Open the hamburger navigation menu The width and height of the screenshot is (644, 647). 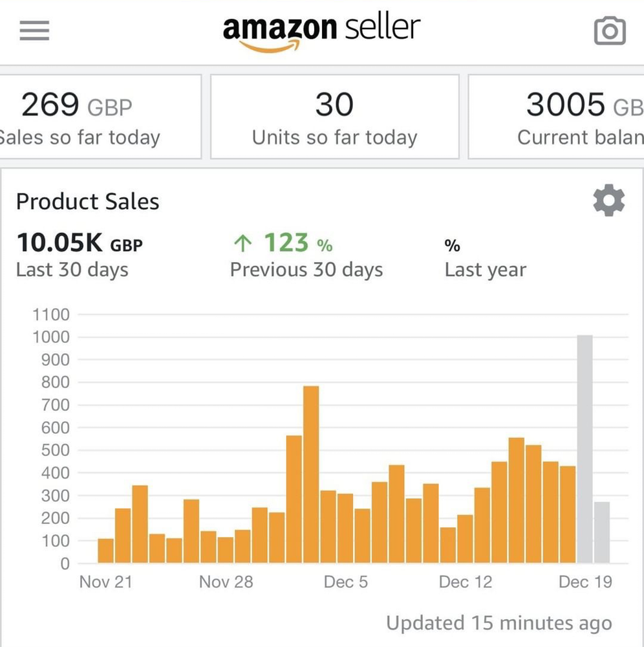[x=35, y=31]
